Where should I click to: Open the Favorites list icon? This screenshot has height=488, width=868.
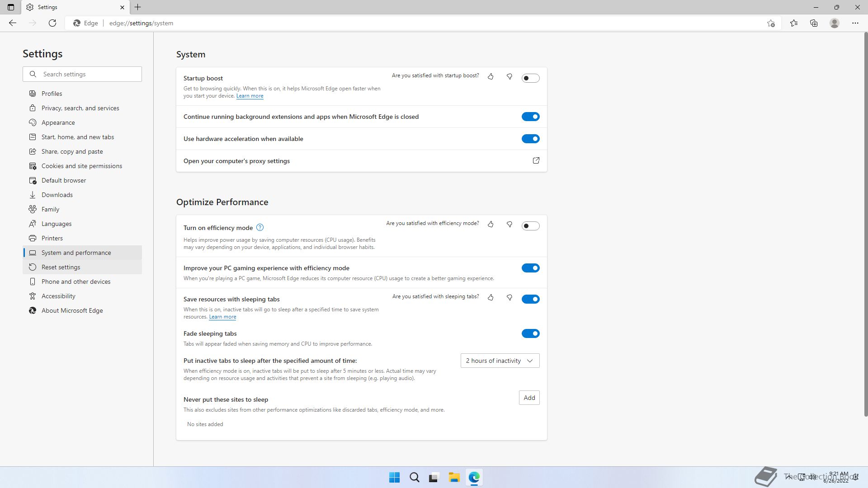[x=794, y=23]
